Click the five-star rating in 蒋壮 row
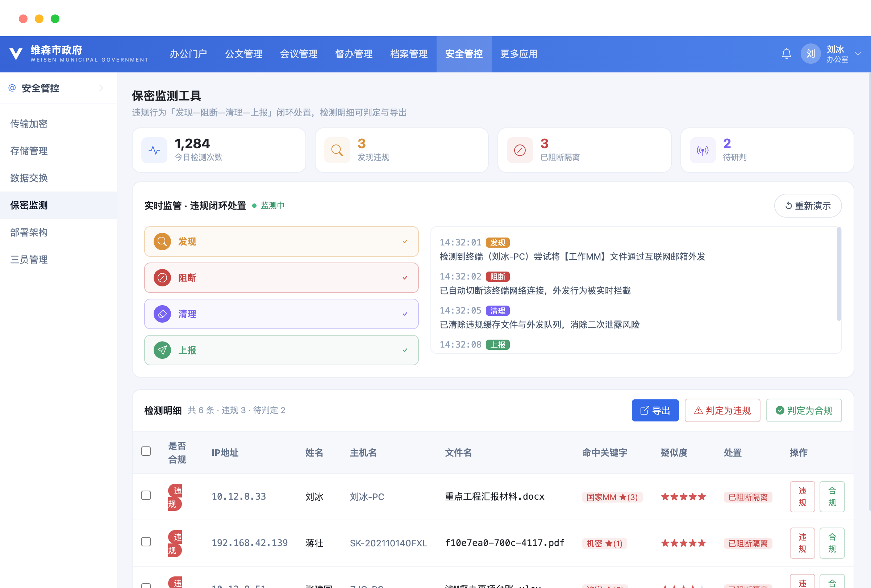Image resolution: width=871 pixels, height=588 pixels. 683,543
